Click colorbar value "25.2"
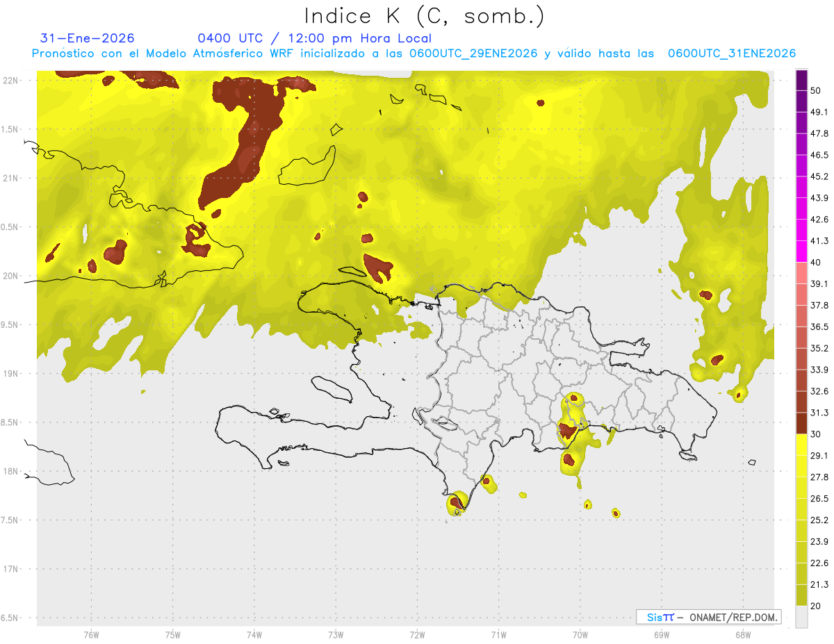 819,520
